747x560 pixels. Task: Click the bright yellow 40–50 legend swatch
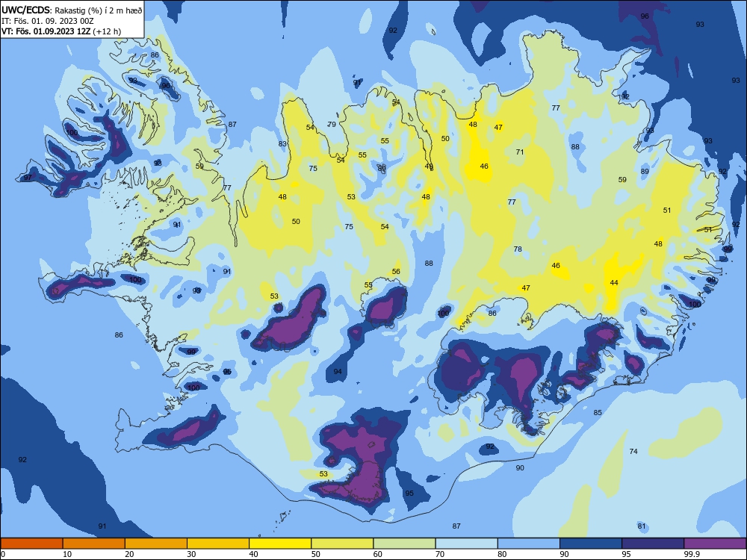[280, 544]
